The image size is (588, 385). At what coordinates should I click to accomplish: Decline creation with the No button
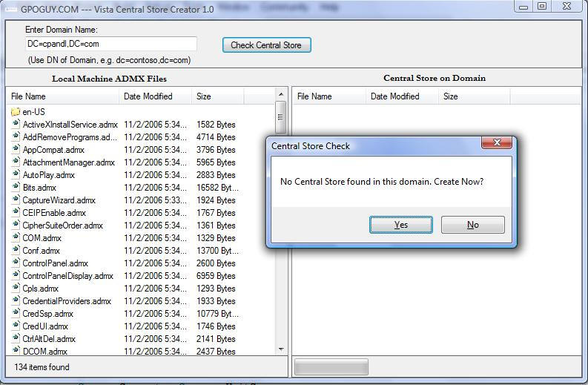tap(473, 224)
